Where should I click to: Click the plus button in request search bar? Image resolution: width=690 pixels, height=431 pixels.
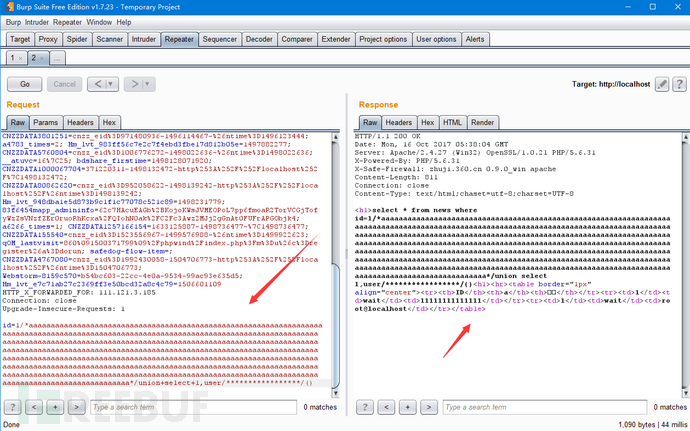point(55,407)
